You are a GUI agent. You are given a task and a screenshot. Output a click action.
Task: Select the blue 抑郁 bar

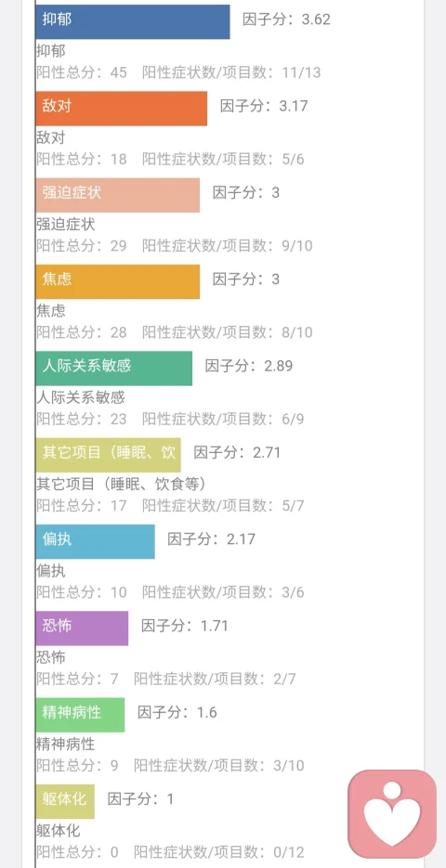tap(133, 21)
